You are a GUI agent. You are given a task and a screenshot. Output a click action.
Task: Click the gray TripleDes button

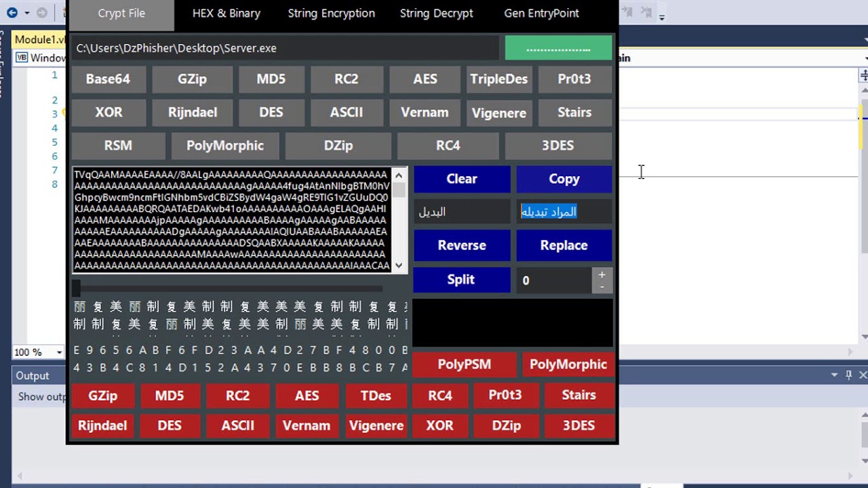[x=499, y=79]
